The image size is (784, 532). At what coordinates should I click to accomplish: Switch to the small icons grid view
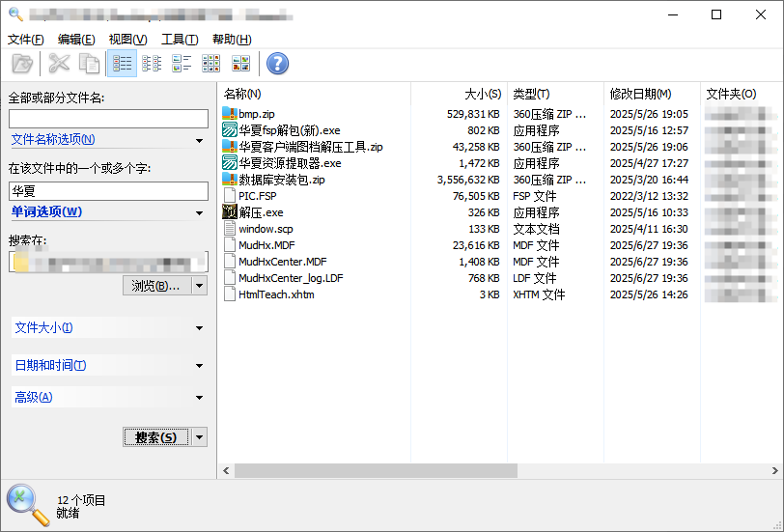pos(211,64)
